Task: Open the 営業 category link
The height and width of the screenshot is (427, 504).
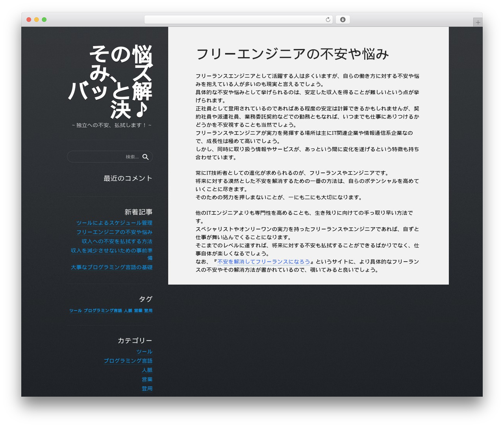Action: [147, 379]
